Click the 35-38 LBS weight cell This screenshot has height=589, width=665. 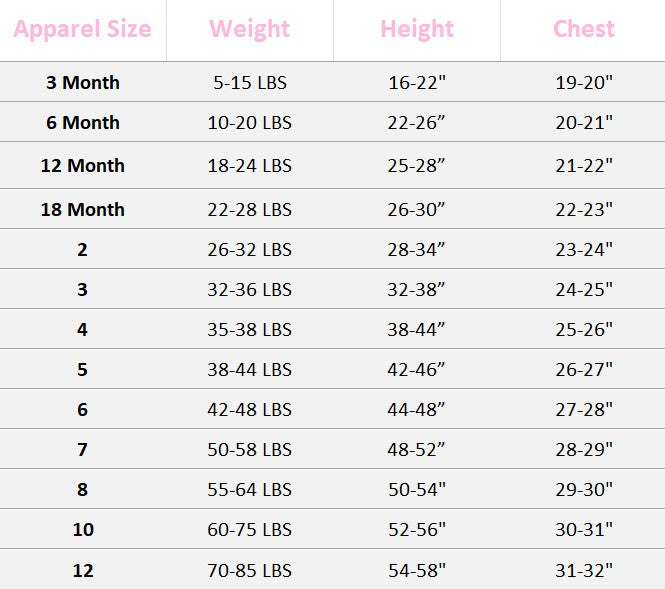[250, 329]
